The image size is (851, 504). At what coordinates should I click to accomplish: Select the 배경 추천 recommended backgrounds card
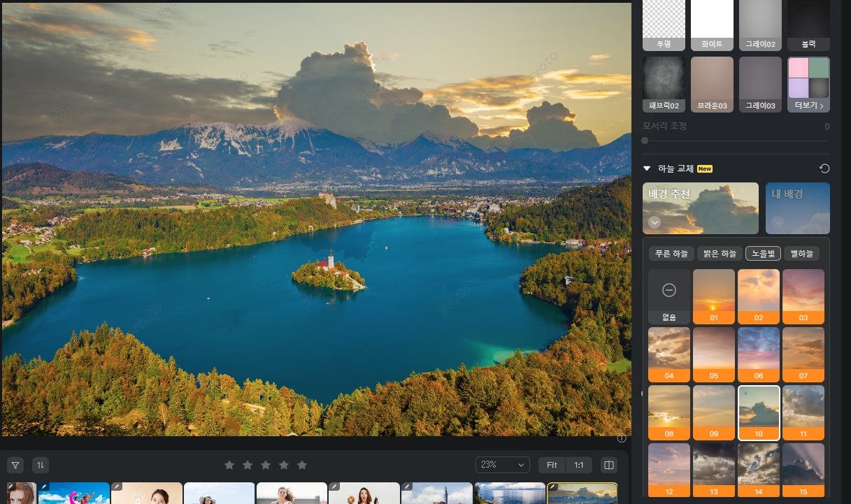point(701,208)
